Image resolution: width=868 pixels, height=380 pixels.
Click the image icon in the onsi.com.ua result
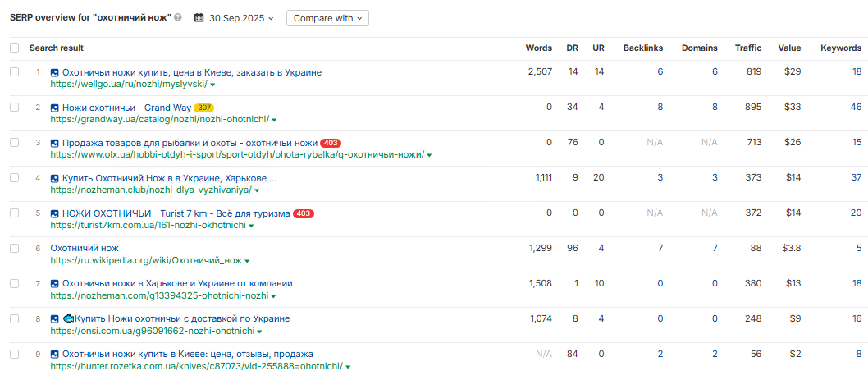coord(54,319)
